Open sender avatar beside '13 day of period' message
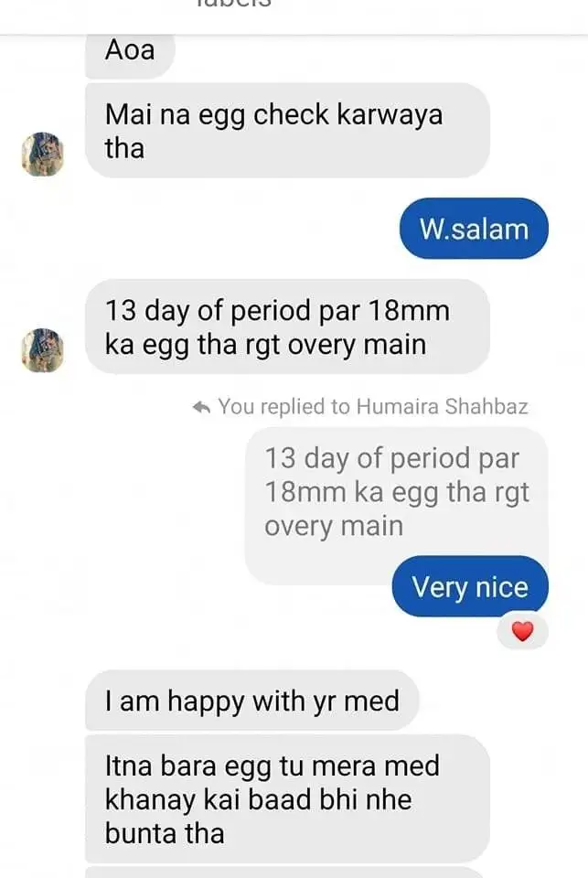The image size is (588, 878). (41, 349)
